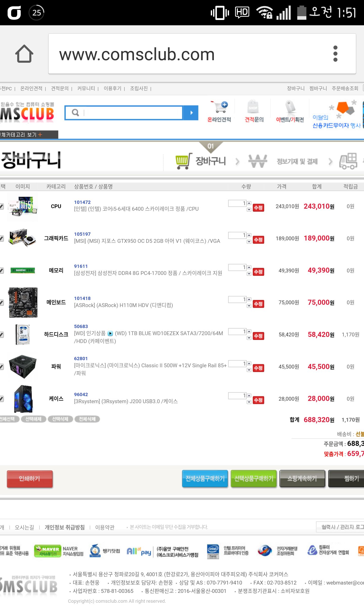Screen dimensions: 364x605
Task: Click the product search input field
Action: 124,113
